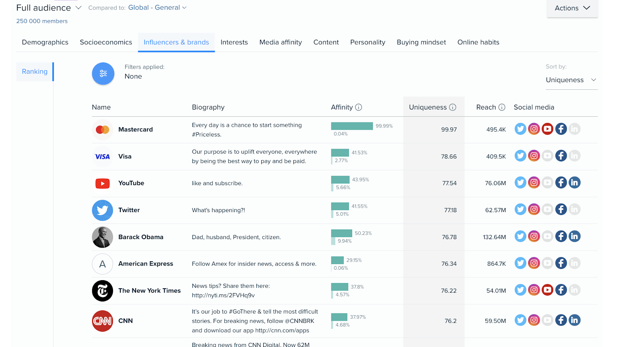Click the YouTube logo thumbnail
The height and width of the screenshot is (347, 644).
click(103, 183)
